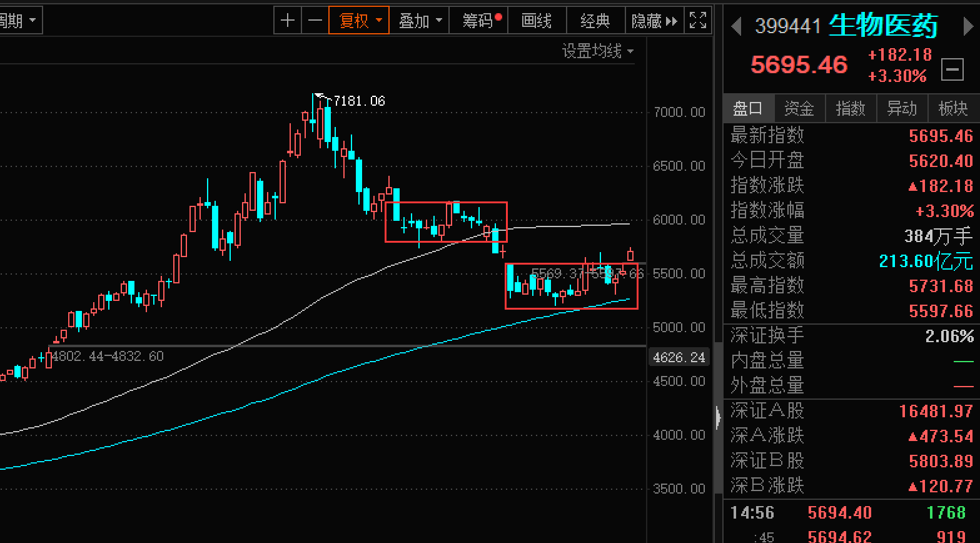This screenshot has width=980, height=543.
Task: Zoom in the chart with plus button
Action: point(288,21)
